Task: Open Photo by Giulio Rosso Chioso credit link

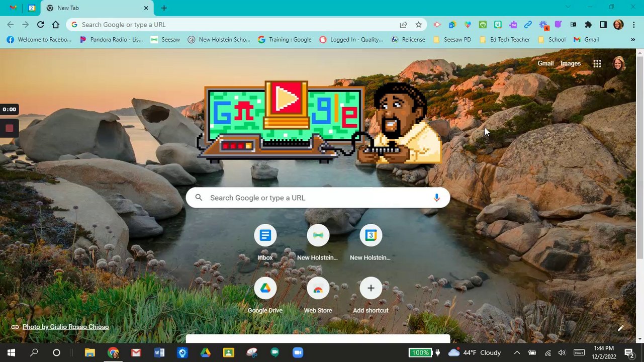Action: [65, 327]
